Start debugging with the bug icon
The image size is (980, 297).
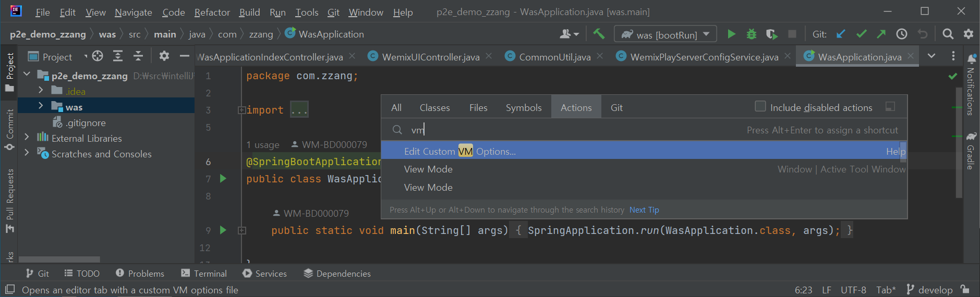point(752,34)
